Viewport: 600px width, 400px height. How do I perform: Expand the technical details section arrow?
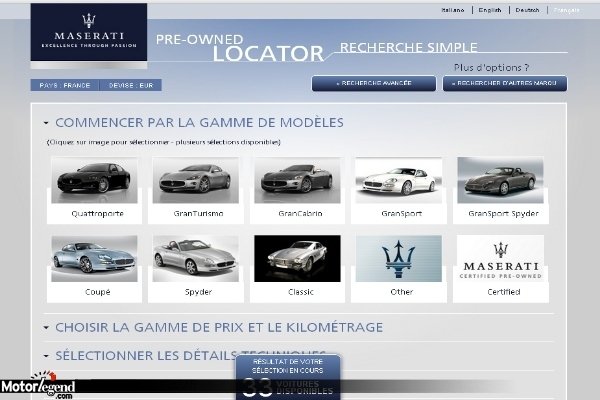tap(46, 356)
